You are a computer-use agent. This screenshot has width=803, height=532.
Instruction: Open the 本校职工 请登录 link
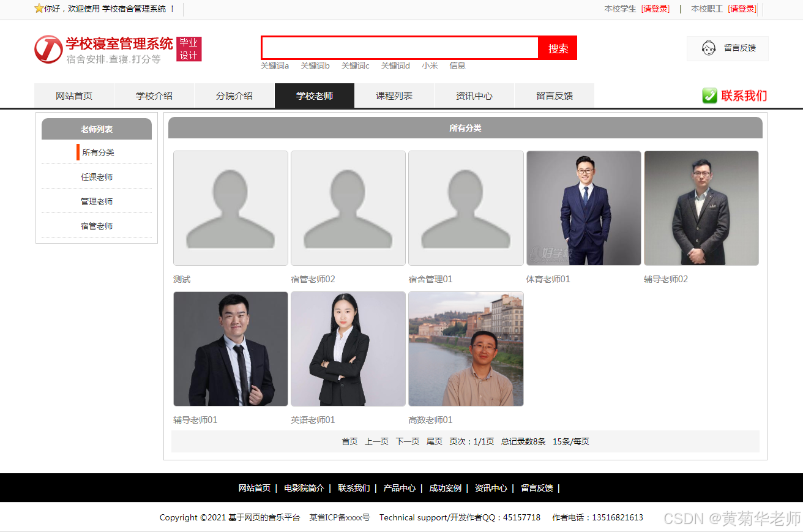click(741, 9)
